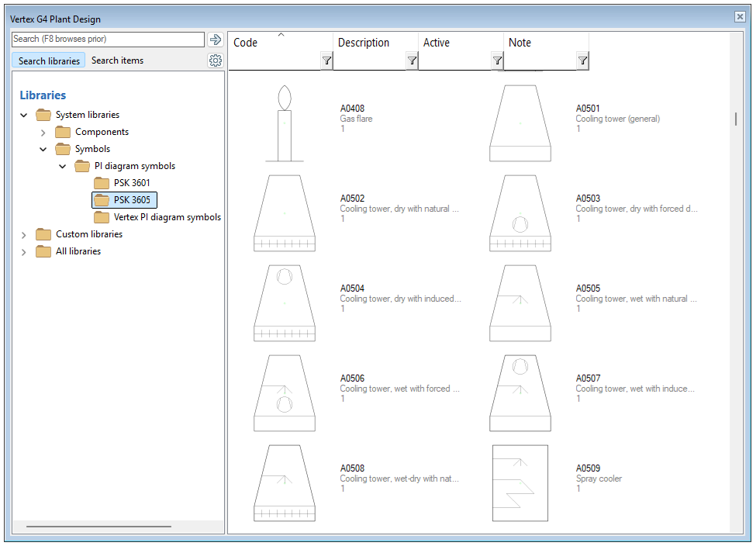
Task: Open the library settings gear icon
Action: [216, 60]
